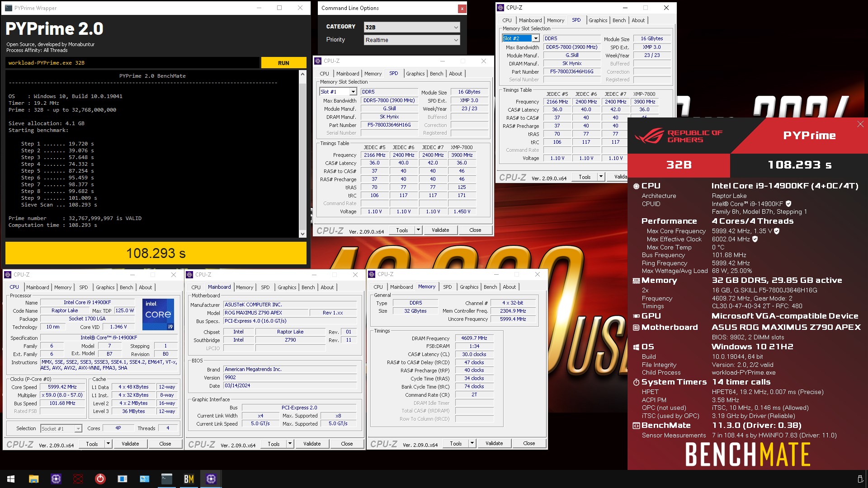Click Validate in Slot #1 SPD window
This screenshot has width=868, height=488.
(x=440, y=230)
